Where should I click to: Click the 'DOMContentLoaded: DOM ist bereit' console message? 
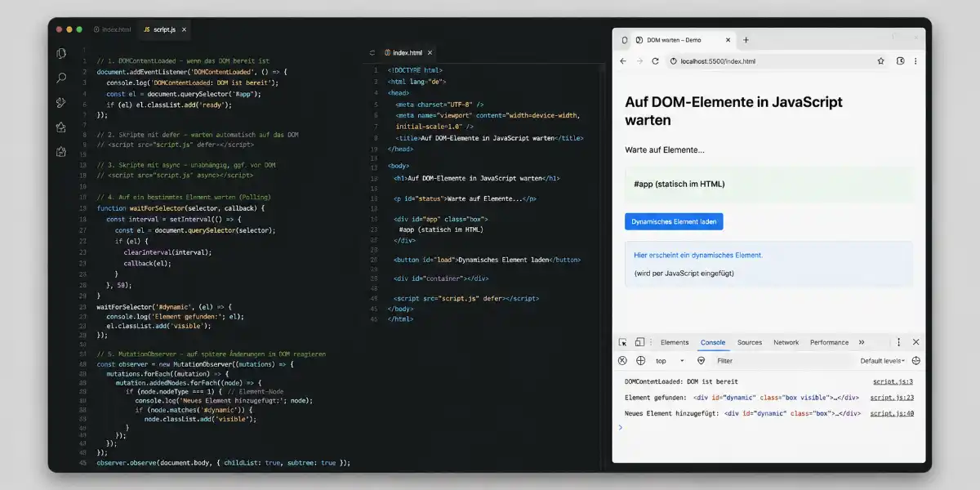click(681, 381)
